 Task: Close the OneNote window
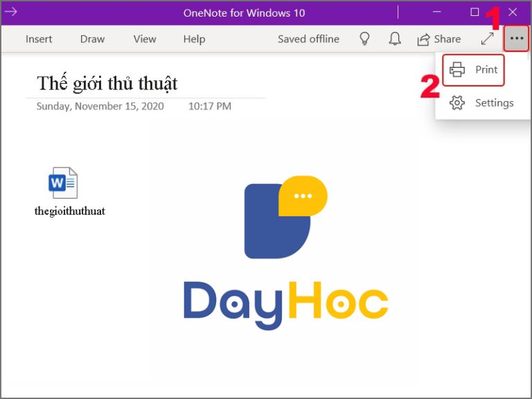(x=513, y=12)
